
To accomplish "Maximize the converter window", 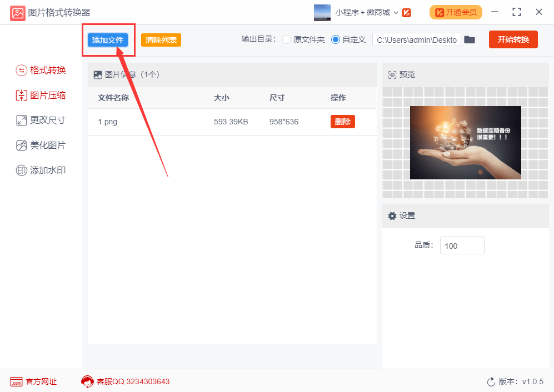I will (x=517, y=12).
